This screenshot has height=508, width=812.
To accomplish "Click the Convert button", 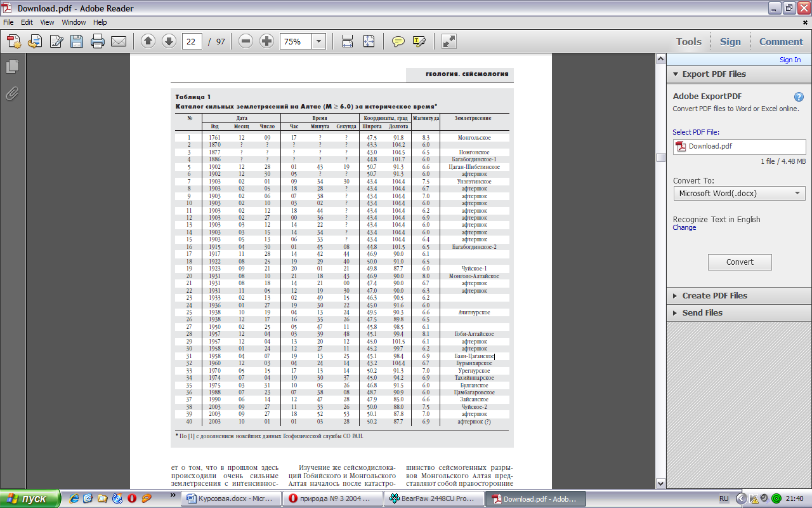I will coord(740,262).
